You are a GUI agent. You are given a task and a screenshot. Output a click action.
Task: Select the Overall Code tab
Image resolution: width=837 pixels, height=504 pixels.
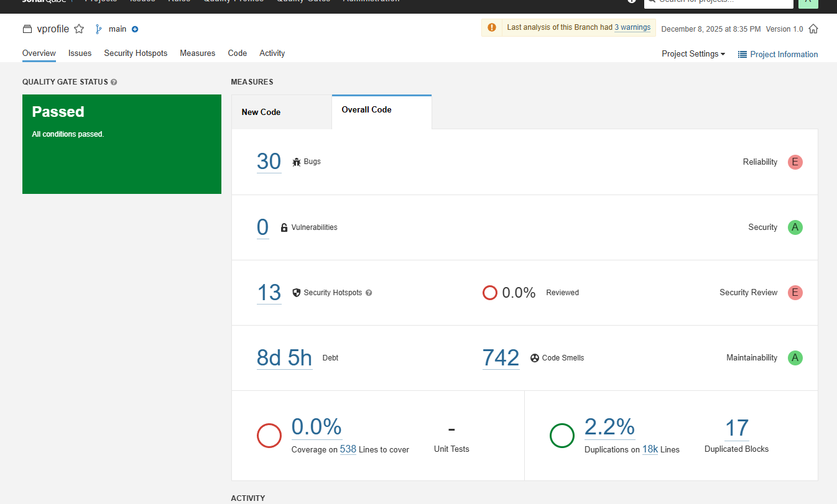(x=382, y=112)
